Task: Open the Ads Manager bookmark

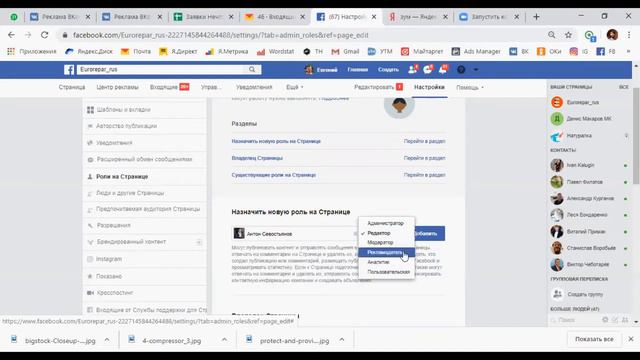Action: [x=476, y=51]
